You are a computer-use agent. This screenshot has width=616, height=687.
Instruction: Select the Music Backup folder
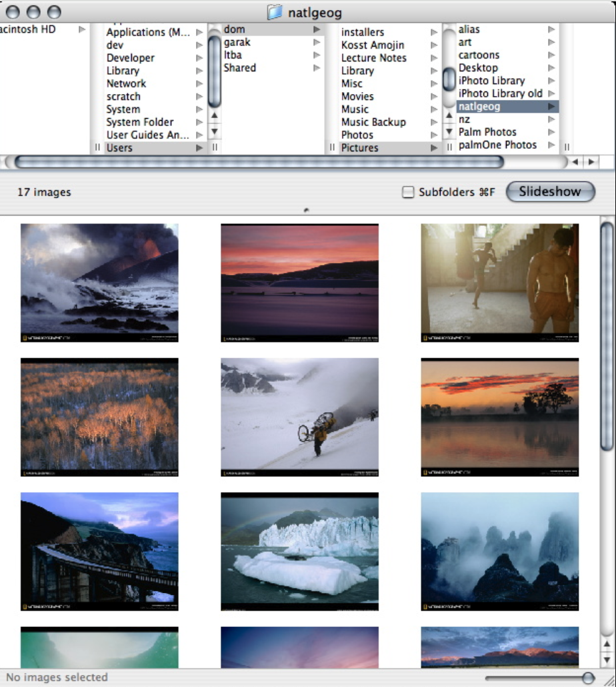pyautogui.click(x=373, y=122)
